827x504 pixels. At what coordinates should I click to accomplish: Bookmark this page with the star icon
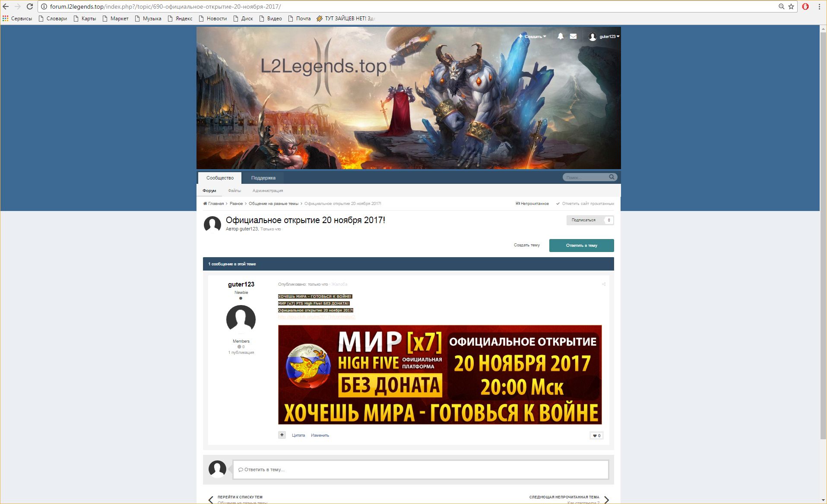[x=791, y=6]
